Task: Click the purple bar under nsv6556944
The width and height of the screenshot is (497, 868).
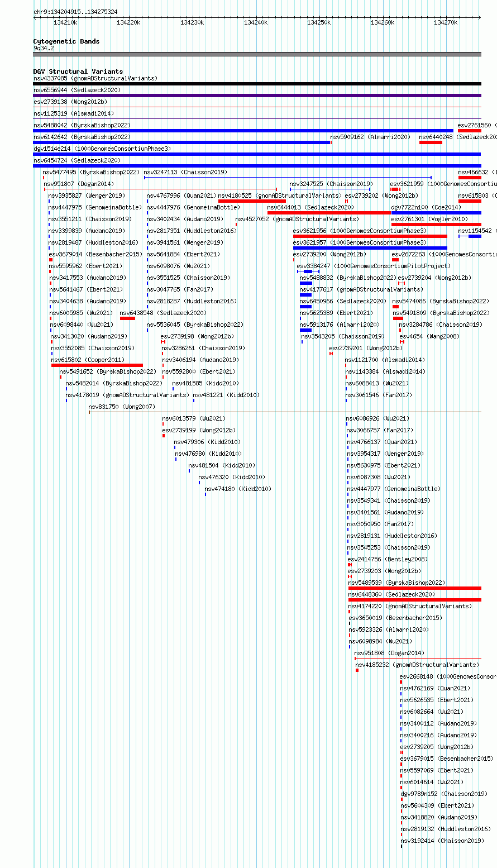Action: pos(257,96)
